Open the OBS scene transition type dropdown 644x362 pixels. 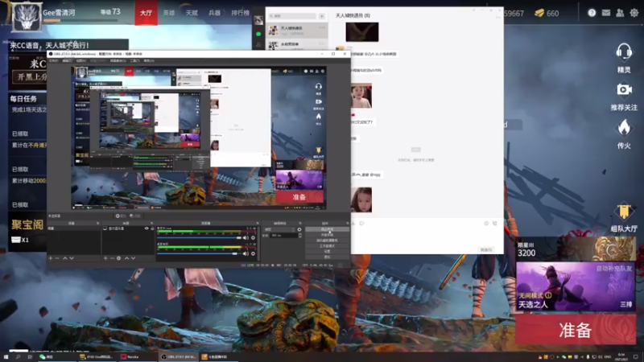pyautogui.click(x=279, y=229)
